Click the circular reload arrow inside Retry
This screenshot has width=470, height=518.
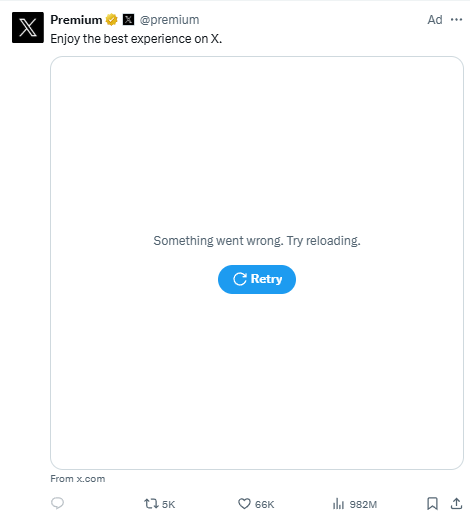240,279
